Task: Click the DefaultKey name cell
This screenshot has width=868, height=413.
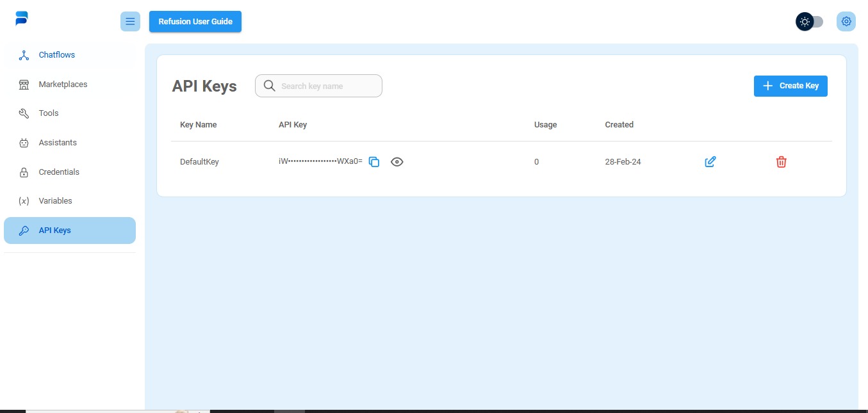Action: pyautogui.click(x=199, y=162)
